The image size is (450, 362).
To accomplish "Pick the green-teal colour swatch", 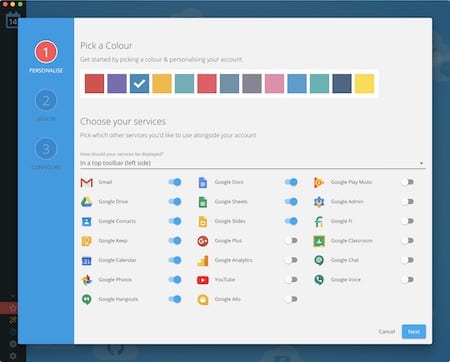I will pyautogui.click(x=319, y=83).
